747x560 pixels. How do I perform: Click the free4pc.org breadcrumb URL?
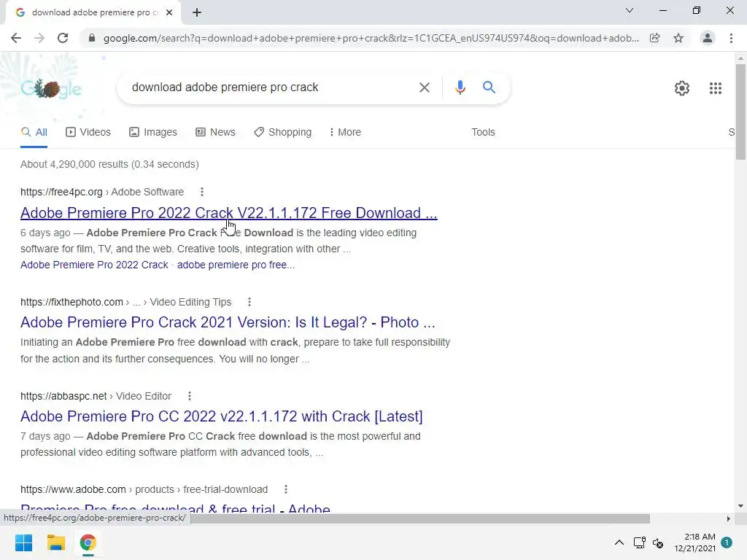[102, 192]
